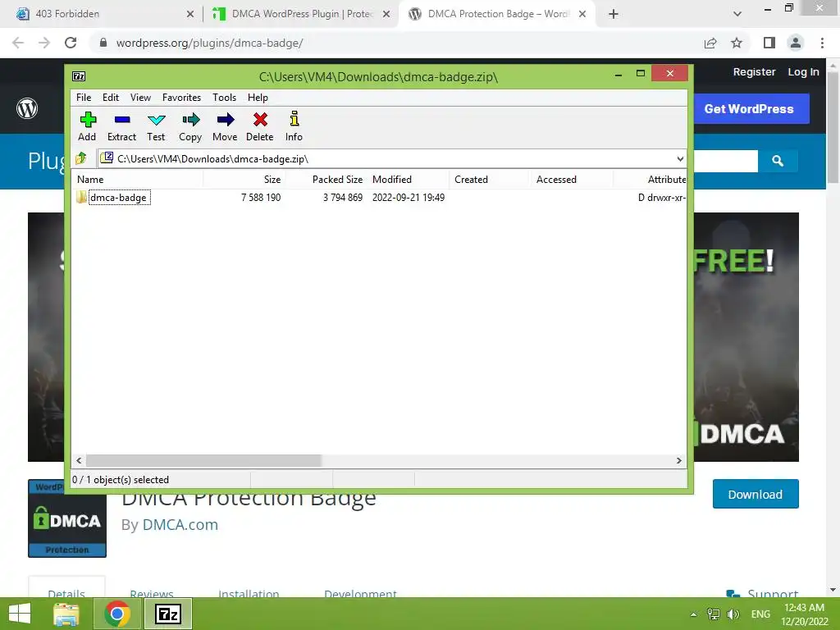840x630 pixels.
Task: Open the DMCA.com author link
Action: [x=180, y=524]
